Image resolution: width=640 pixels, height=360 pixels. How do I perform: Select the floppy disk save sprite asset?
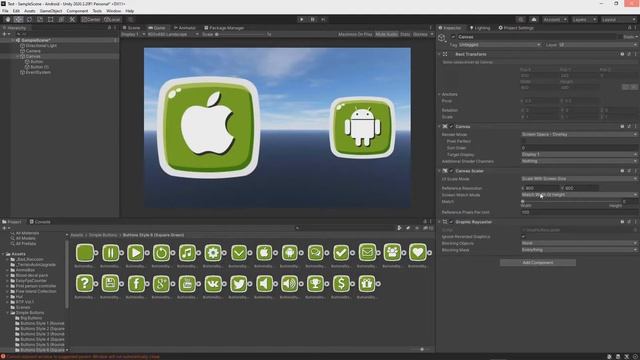[x=110, y=284]
